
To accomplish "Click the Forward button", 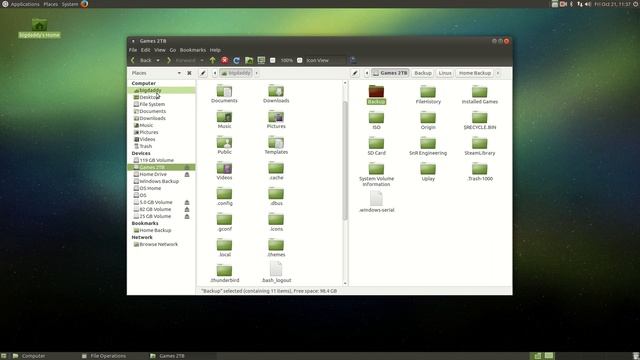I will (182, 60).
